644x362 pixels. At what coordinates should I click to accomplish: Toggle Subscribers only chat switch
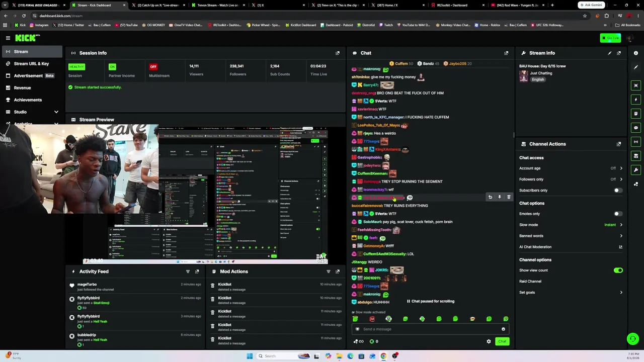618,191
